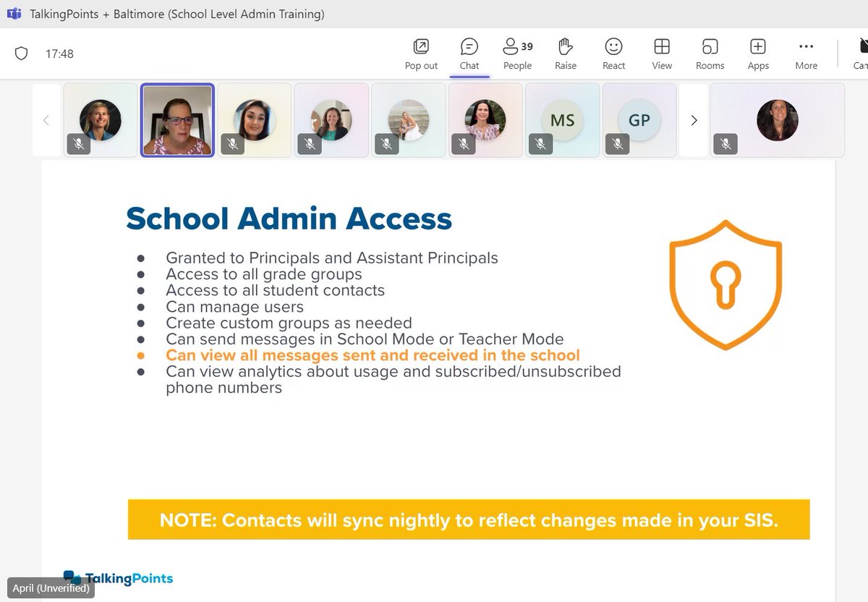This screenshot has width=868, height=602.
Task: Click the yellow NOTE contacts sync banner
Action: tap(469, 520)
